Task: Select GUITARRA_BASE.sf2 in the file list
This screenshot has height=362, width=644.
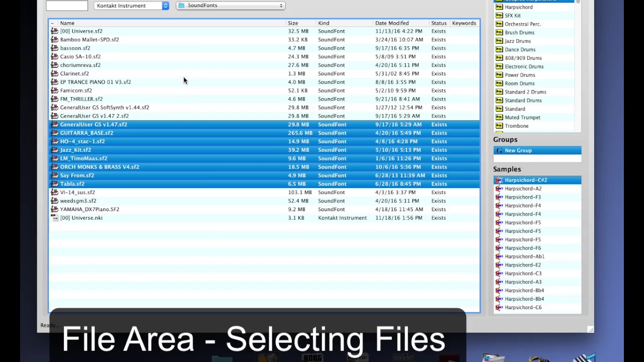Action: click(264, 133)
